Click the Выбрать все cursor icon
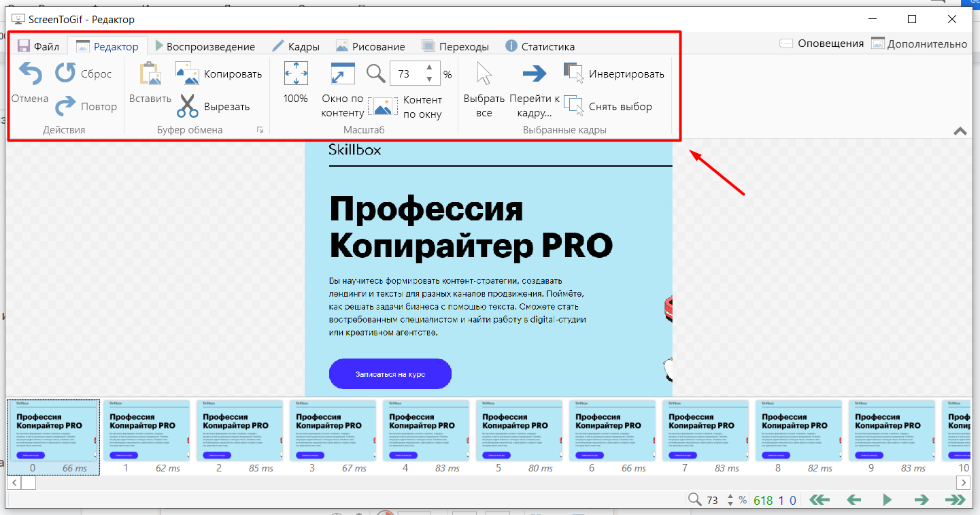The width and height of the screenshot is (980, 515). tap(484, 73)
